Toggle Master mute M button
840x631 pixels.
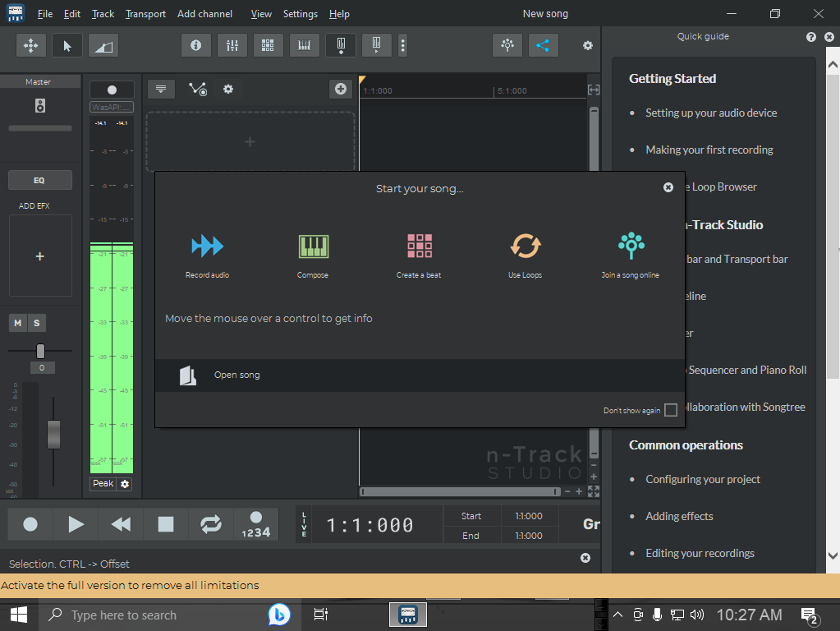[18, 323]
